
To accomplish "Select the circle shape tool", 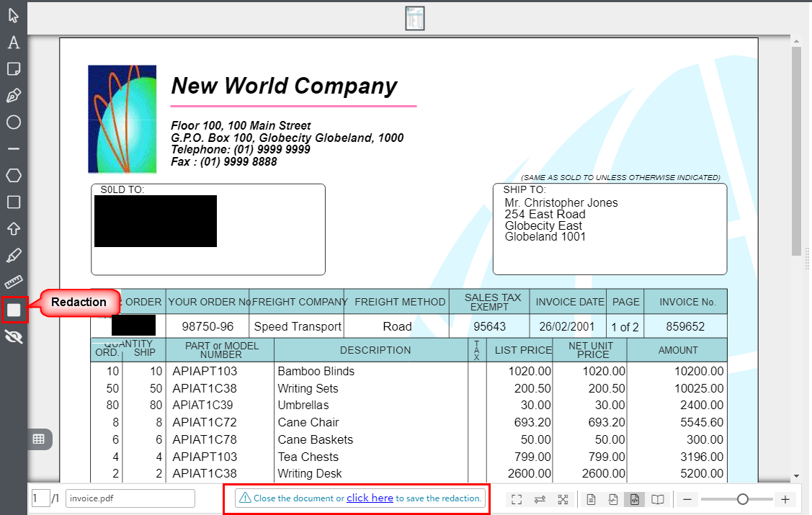I will tap(13, 122).
